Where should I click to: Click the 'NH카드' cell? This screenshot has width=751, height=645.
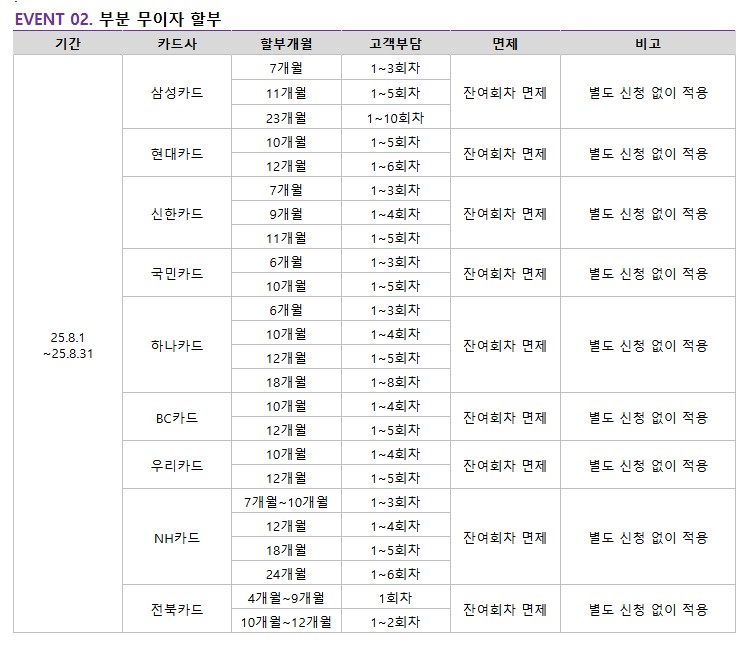coord(177,538)
